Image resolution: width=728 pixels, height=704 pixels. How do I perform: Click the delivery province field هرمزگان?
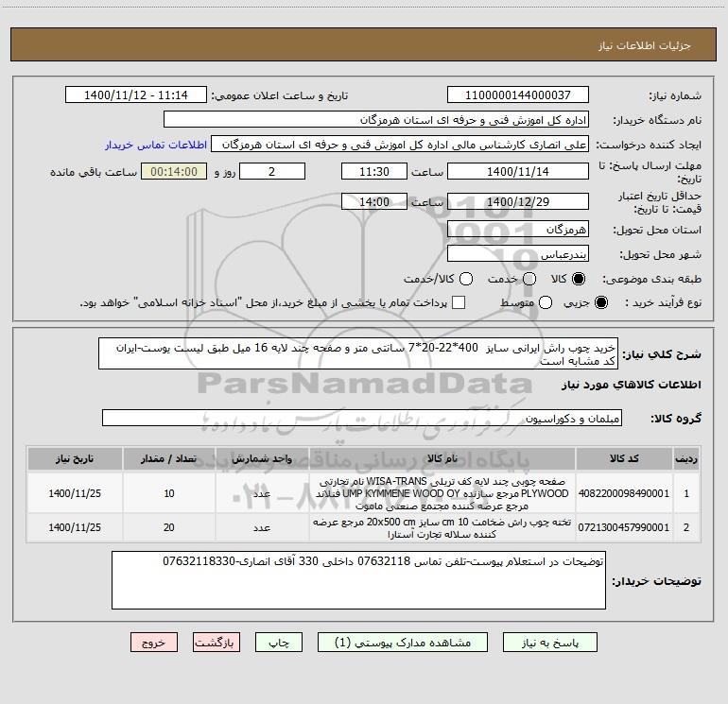click(518, 230)
